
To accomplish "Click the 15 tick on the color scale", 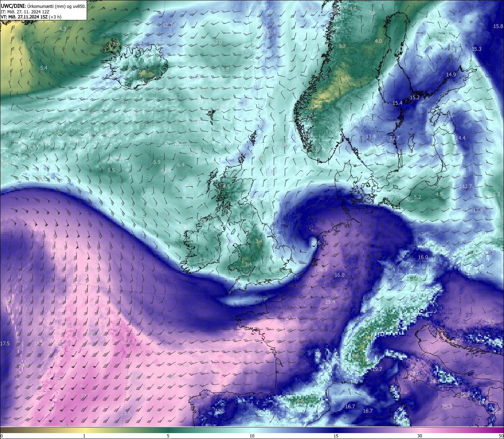I will pyautogui.click(x=336, y=436).
